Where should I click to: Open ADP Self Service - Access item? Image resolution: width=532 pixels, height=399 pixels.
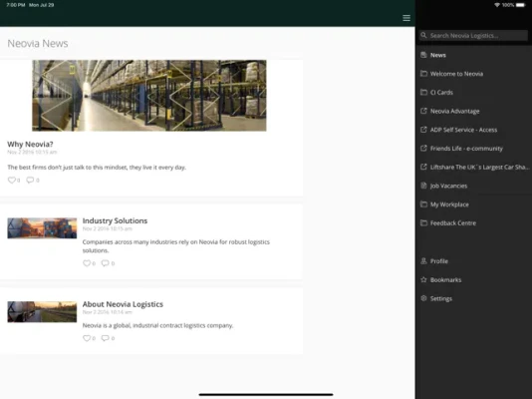pyautogui.click(x=463, y=130)
